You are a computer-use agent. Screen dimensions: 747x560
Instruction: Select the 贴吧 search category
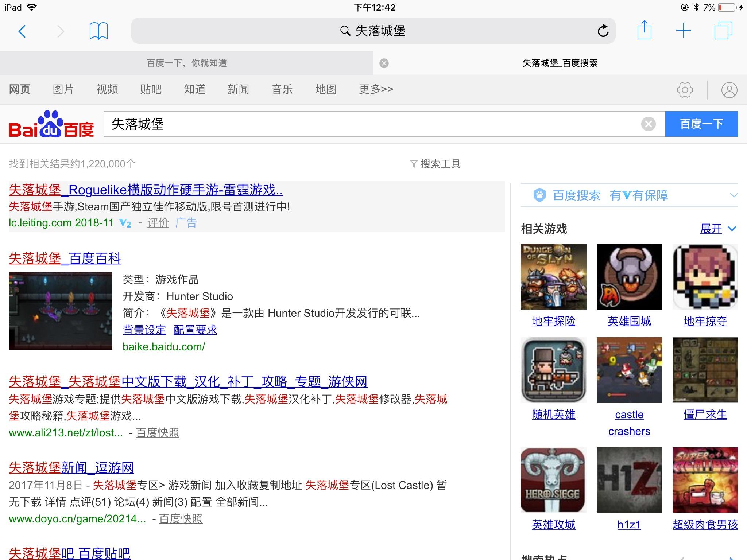(x=151, y=89)
